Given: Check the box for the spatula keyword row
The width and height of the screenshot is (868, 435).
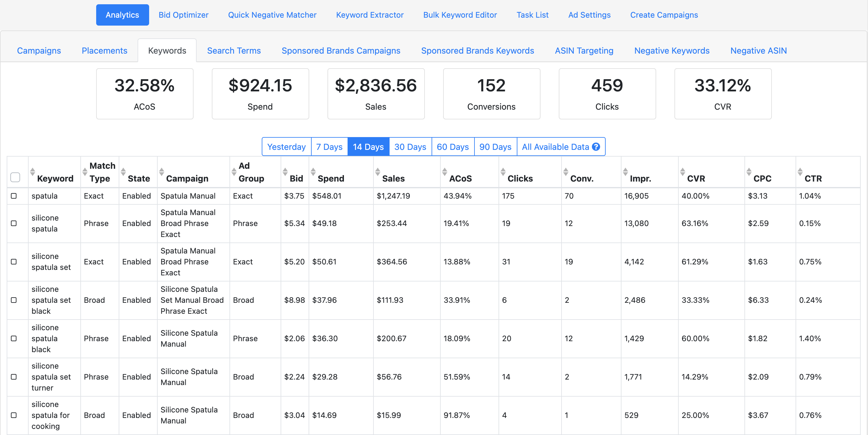Looking at the screenshot, I should 14,196.
